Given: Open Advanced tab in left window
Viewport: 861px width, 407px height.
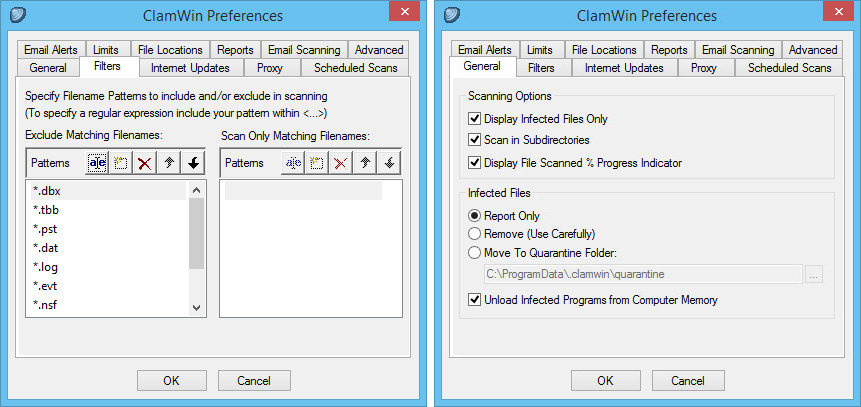Looking at the screenshot, I should pos(379,49).
